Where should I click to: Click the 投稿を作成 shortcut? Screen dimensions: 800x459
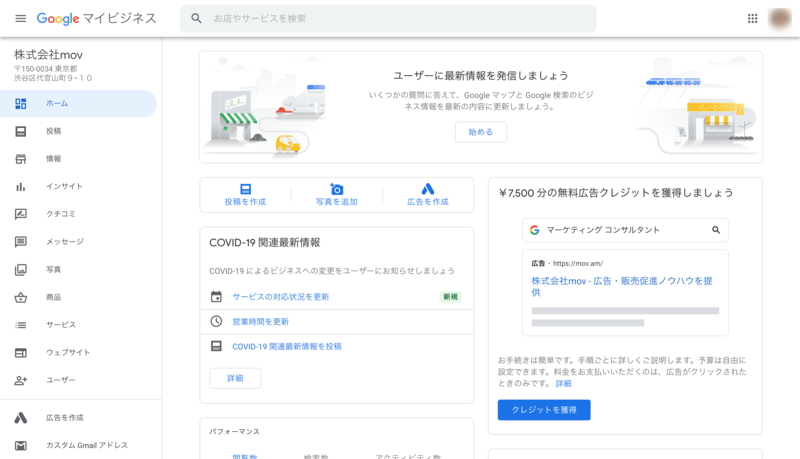click(x=245, y=195)
